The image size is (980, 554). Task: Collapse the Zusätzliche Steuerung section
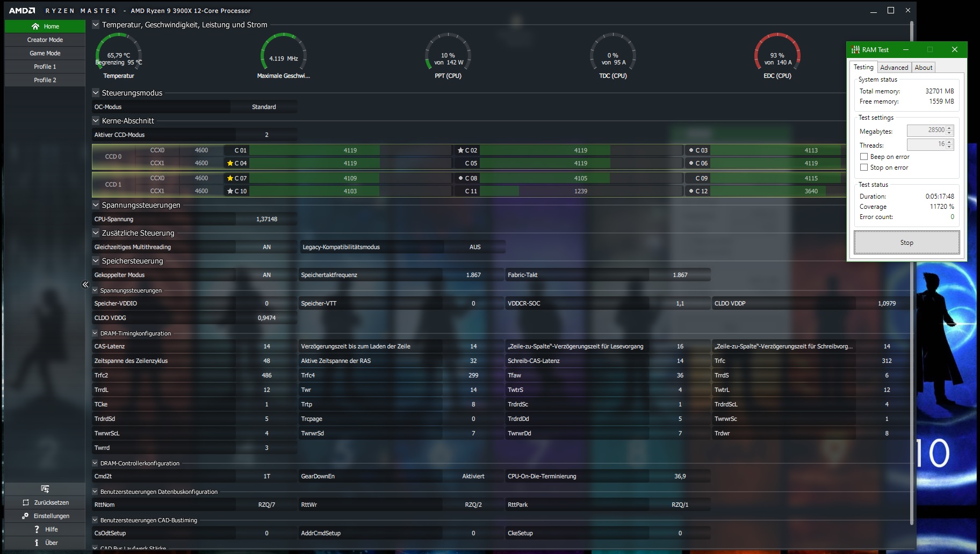(x=96, y=233)
